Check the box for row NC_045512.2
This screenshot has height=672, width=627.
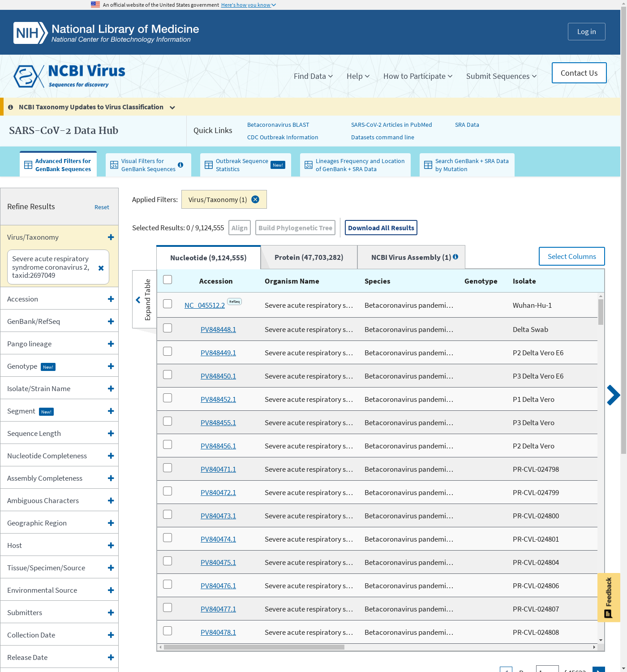167,304
